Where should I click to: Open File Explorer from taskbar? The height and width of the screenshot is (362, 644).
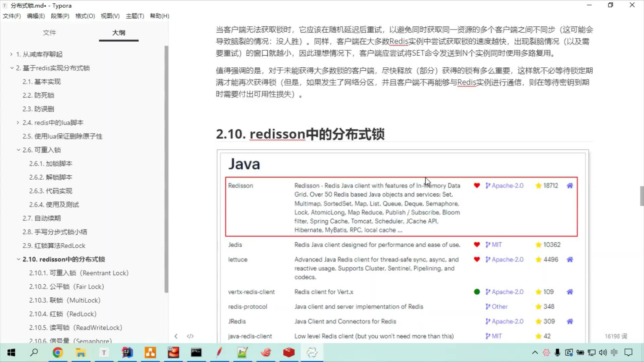tap(80, 353)
